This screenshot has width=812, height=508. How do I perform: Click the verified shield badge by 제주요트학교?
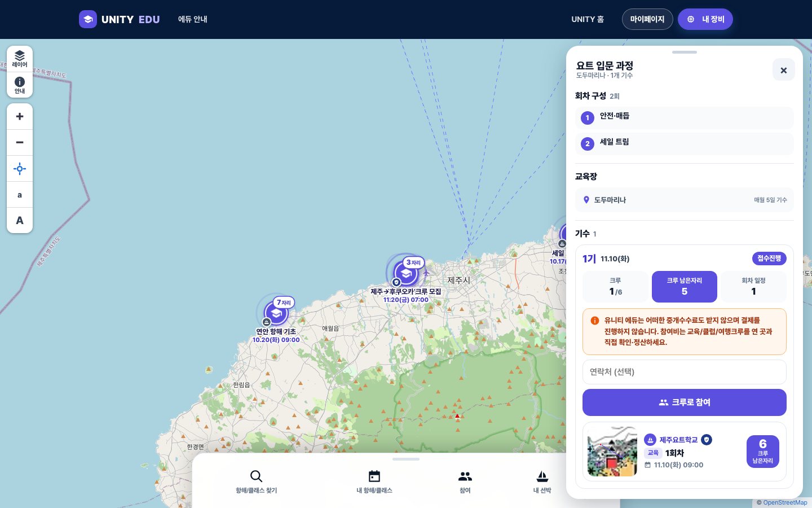click(x=707, y=440)
